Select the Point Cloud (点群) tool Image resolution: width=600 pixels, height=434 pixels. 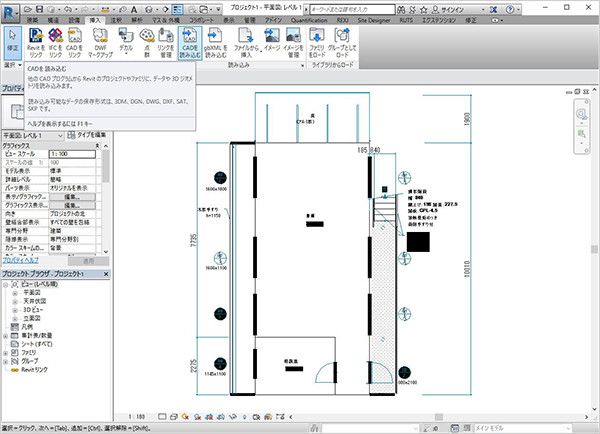click(x=147, y=42)
